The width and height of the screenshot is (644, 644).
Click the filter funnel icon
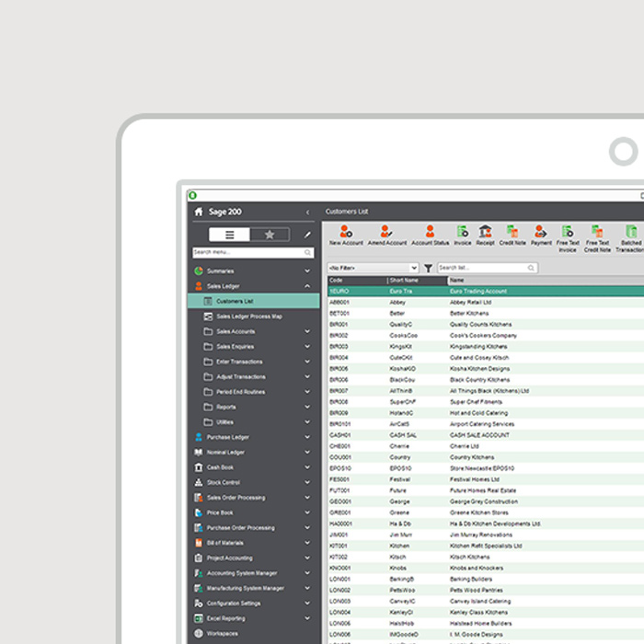tap(428, 269)
